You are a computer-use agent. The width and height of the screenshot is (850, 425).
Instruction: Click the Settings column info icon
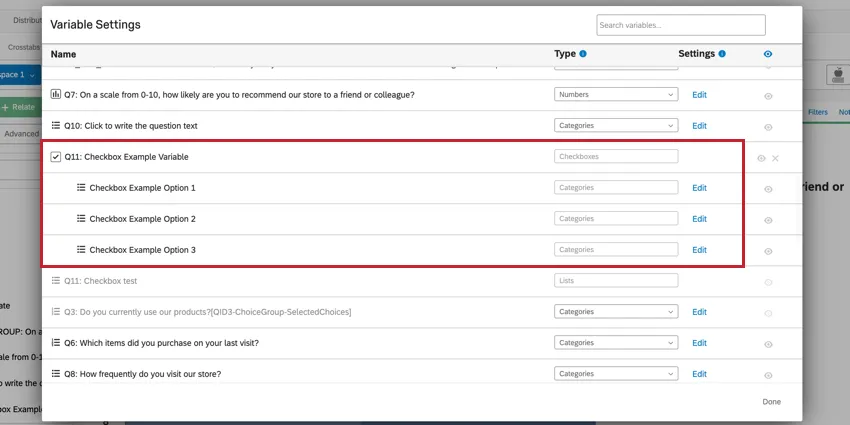pos(722,54)
